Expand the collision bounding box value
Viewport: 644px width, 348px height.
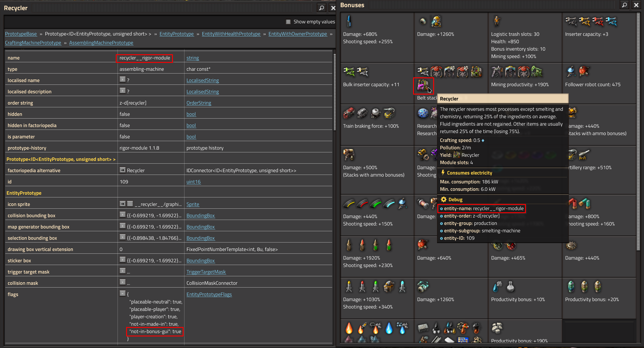pyautogui.click(x=123, y=215)
